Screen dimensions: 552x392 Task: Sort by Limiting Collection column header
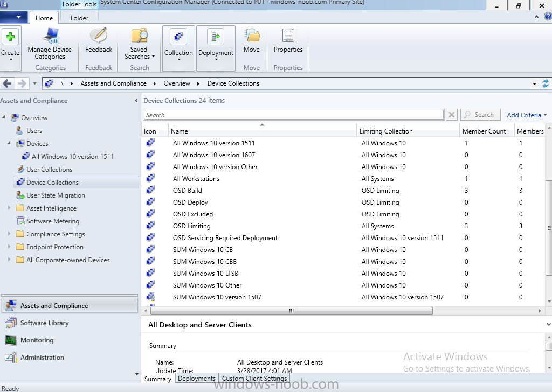(408, 131)
